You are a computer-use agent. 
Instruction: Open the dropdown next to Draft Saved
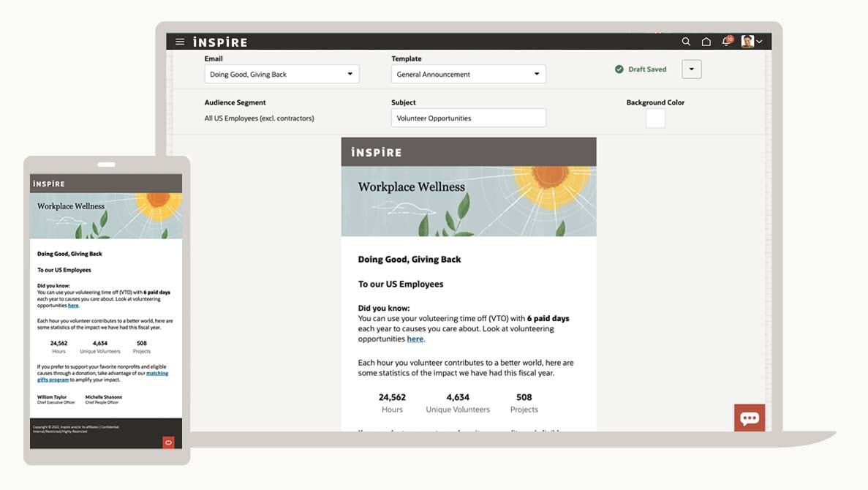click(x=691, y=69)
